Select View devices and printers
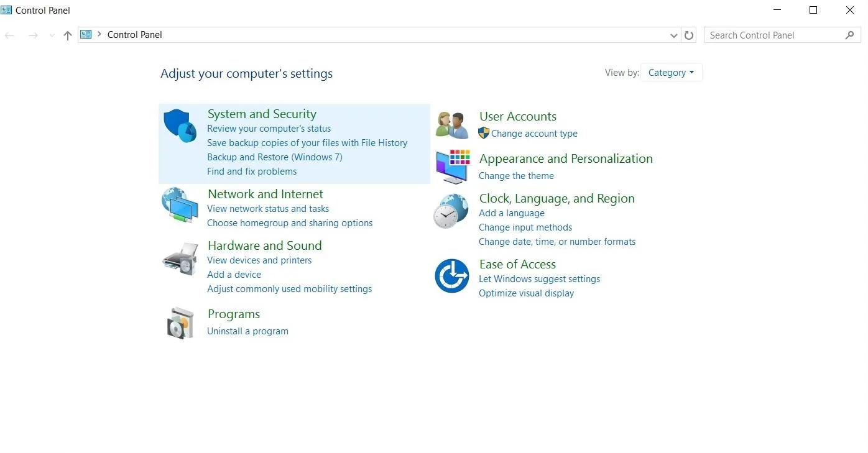868x453 pixels. click(259, 260)
